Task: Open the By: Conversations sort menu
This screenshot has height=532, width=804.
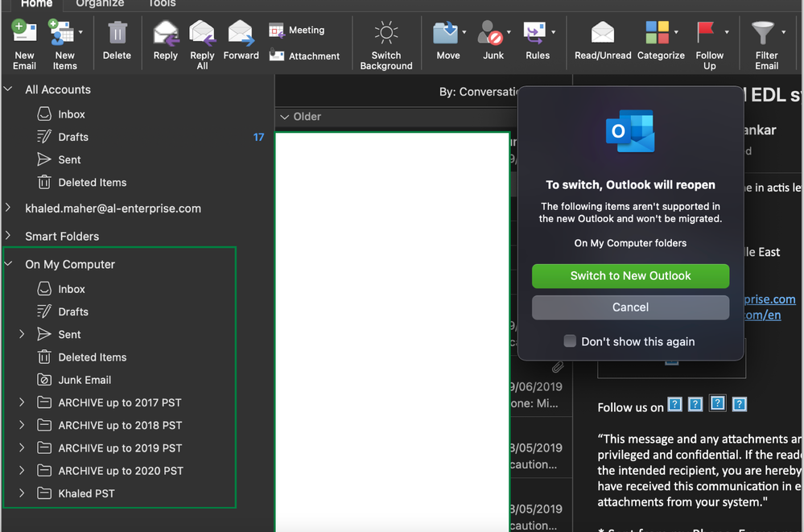Action: (478, 92)
